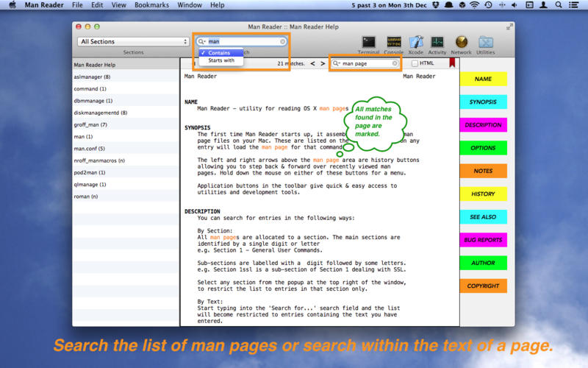Jump to the SEE ALSO section
Image resolution: width=588 pixels, height=368 pixels.
tap(483, 217)
